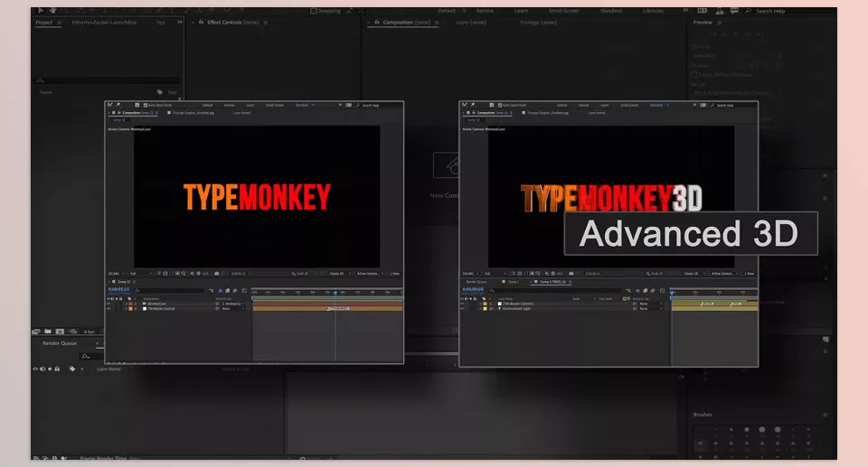Hide the MonkeyCam layer with its eye toggle
This screenshot has height=467, width=868.
(x=108, y=304)
